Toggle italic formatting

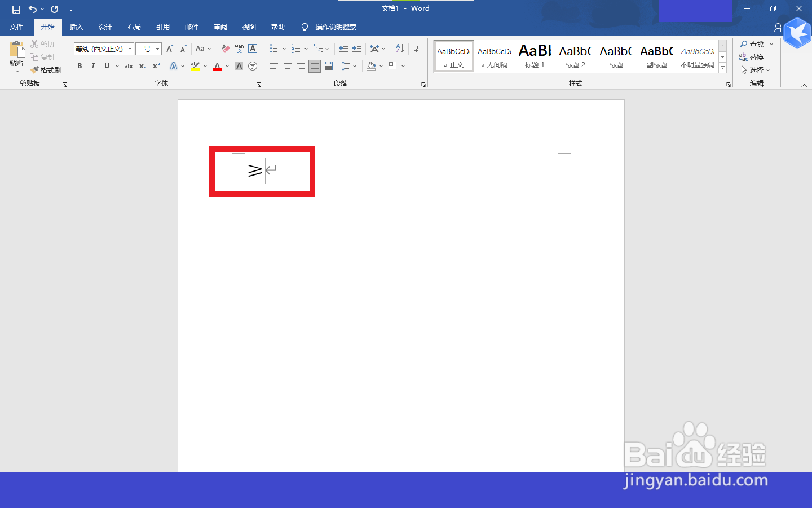pyautogui.click(x=93, y=67)
